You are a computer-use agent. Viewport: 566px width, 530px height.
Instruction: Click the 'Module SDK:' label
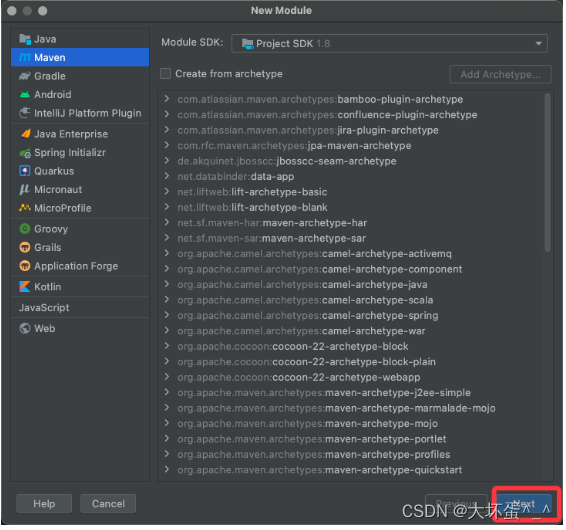tap(192, 43)
